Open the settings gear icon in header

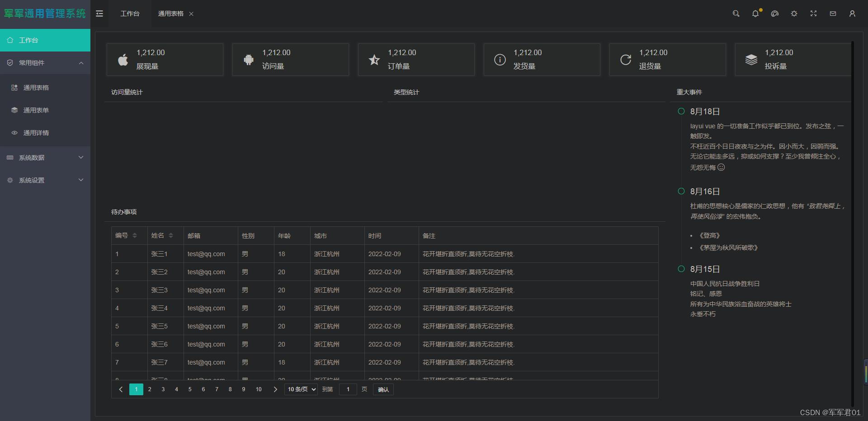tap(794, 14)
